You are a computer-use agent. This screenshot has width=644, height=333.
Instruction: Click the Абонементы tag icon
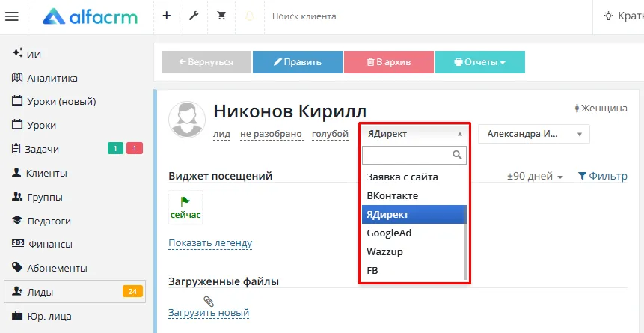(x=17, y=268)
